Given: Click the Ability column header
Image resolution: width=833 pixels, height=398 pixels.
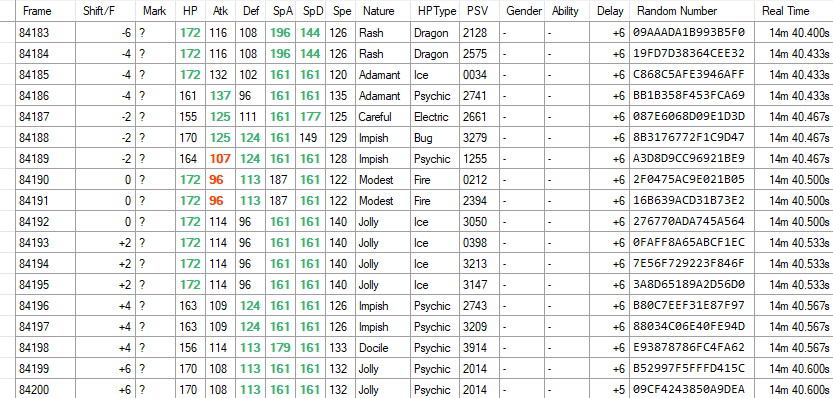Looking at the screenshot, I should 568,11.
